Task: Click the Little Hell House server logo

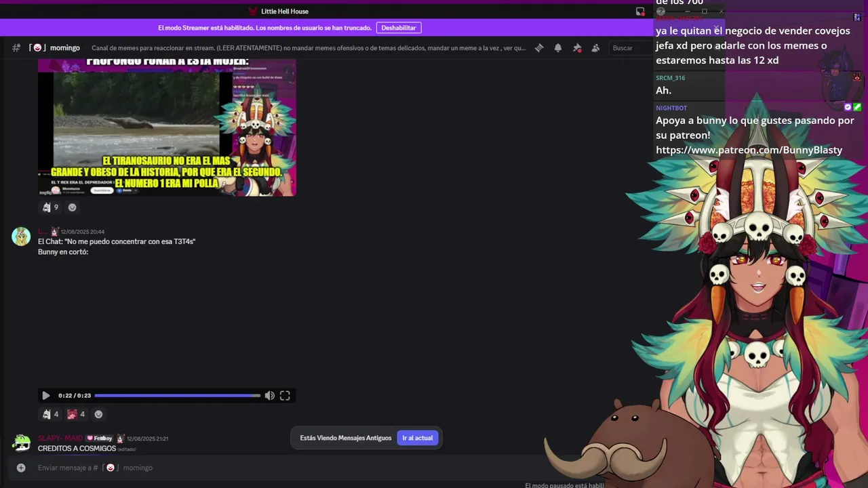Action: pyautogui.click(x=253, y=12)
